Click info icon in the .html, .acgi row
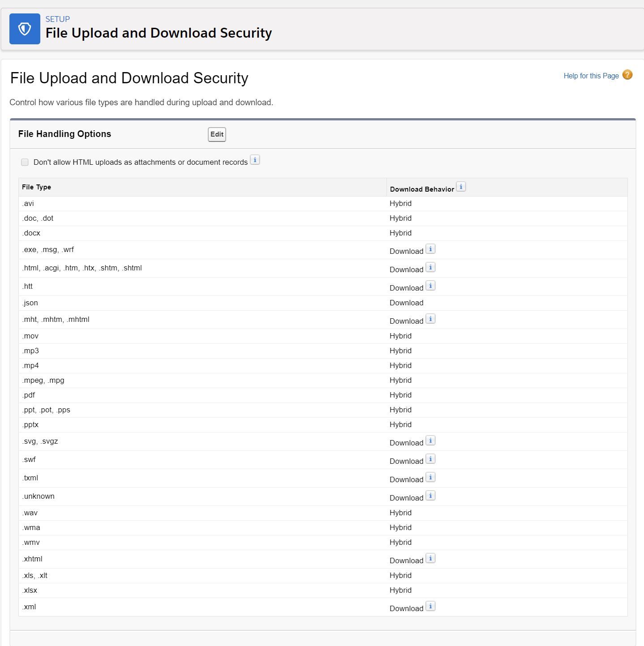 pyautogui.click(x=430, y=267)
